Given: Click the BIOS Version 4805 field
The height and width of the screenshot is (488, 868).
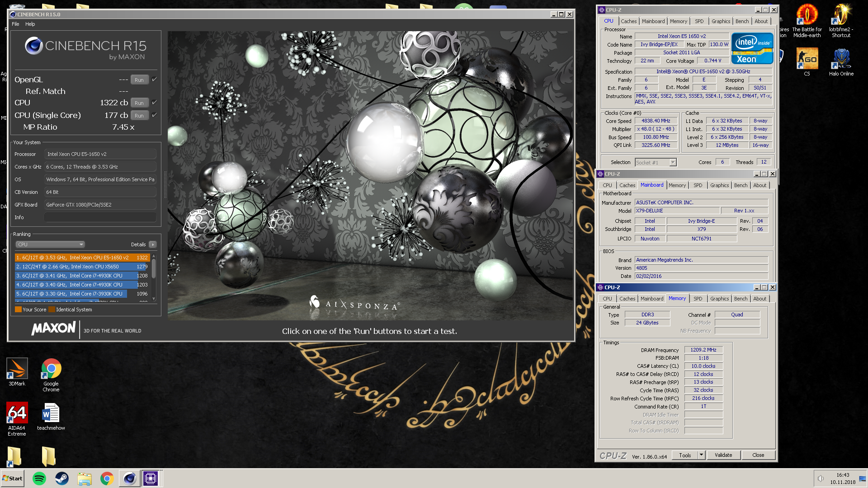Looking at the screenshot, I should pyautogui.click(x=701, y=268).
